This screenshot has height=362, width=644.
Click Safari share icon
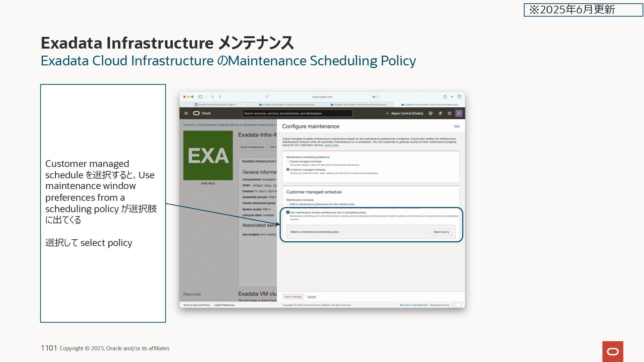445,97
